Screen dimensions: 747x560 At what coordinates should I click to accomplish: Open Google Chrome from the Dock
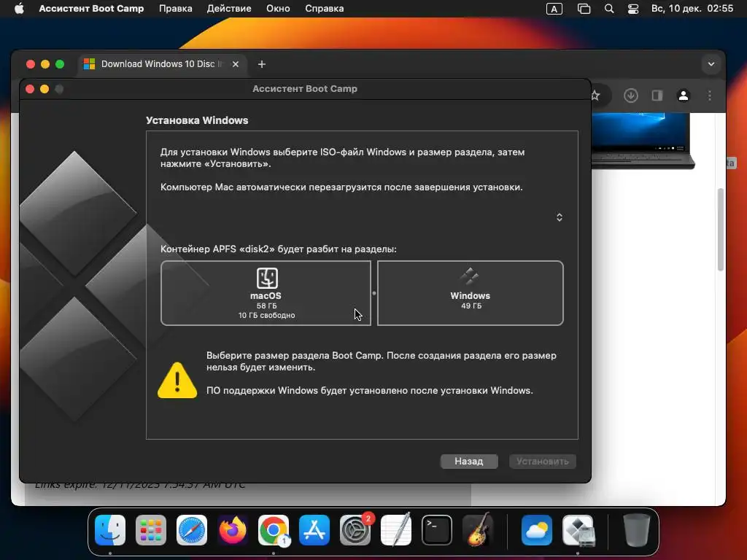[274, 529]
